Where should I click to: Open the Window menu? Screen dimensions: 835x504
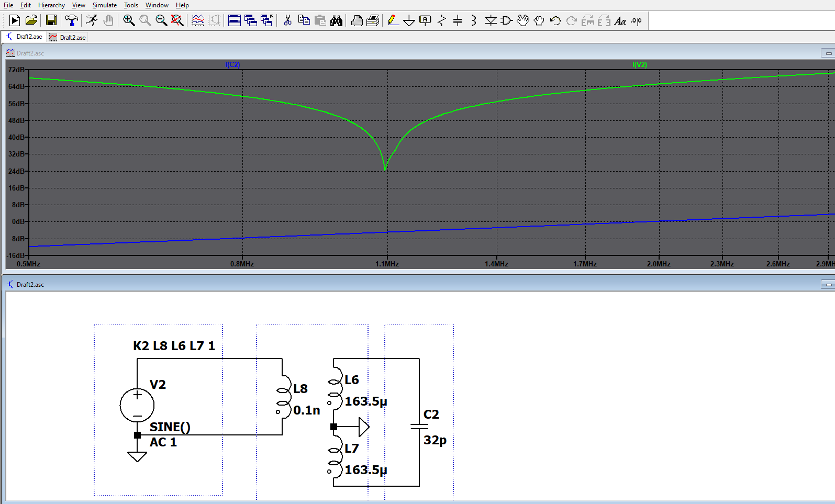coord(157,5)
